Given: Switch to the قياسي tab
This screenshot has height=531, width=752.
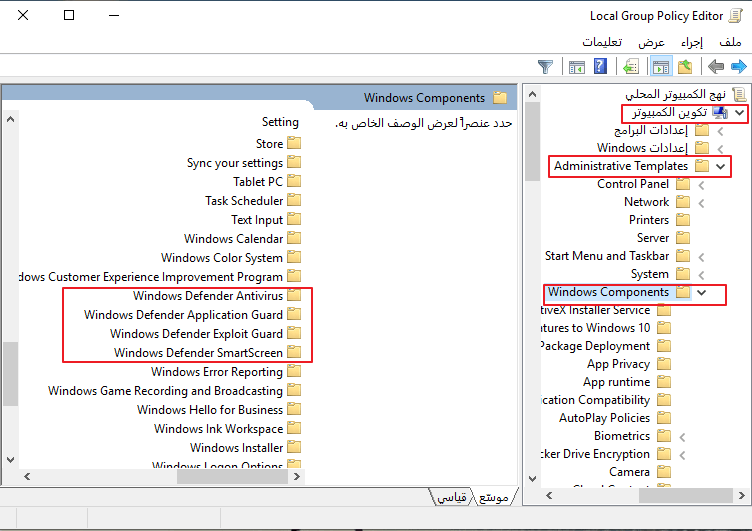Looking at the screenshot, I should 451,497.
